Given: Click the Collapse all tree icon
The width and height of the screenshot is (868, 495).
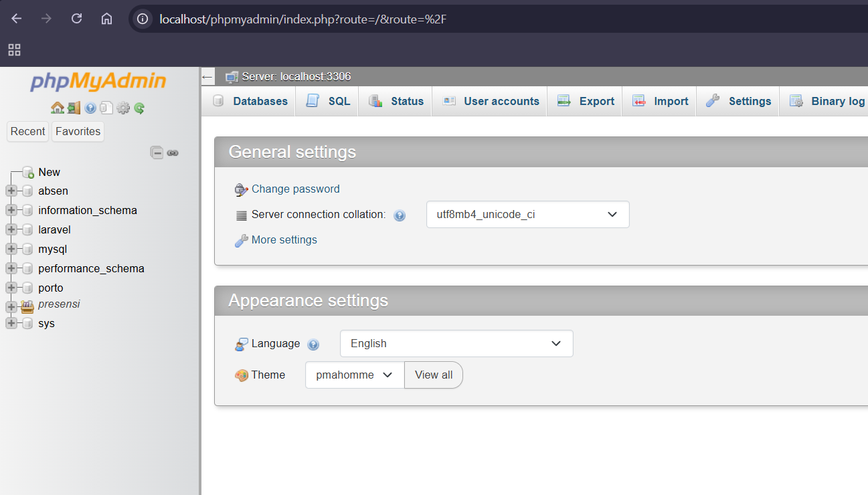Looking at the screenshot, I should 157,153.
